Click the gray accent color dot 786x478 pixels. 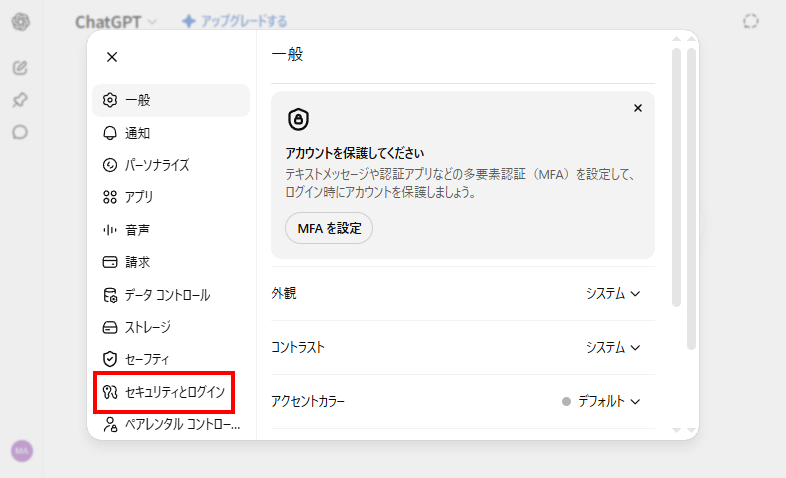[566, 401]
